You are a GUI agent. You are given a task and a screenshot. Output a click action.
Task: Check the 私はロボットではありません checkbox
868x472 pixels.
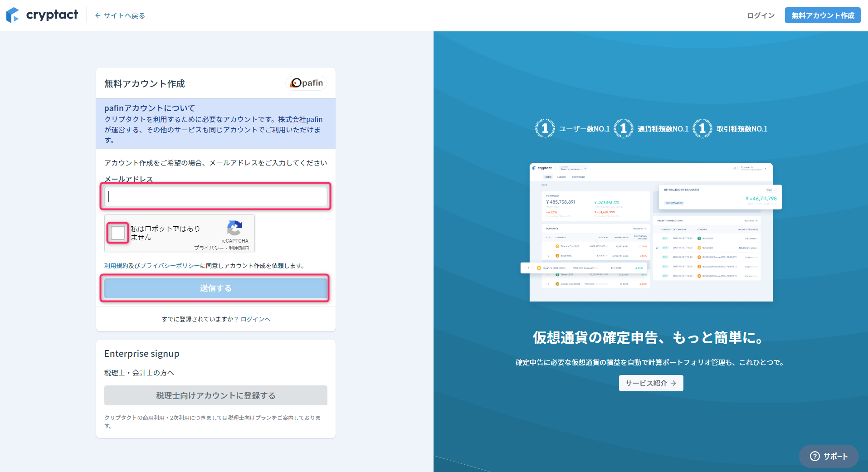click(117, 233)
